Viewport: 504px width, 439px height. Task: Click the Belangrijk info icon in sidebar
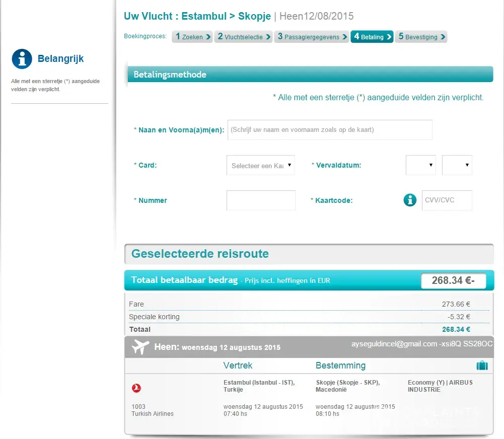tap(22, 59)
